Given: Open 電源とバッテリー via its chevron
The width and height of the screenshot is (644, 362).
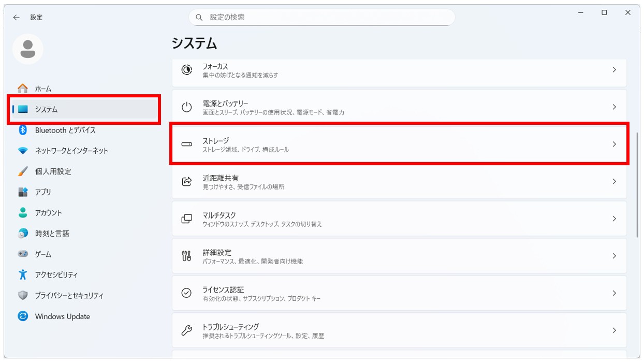Looking at the screenshot, I should point(614,107).
